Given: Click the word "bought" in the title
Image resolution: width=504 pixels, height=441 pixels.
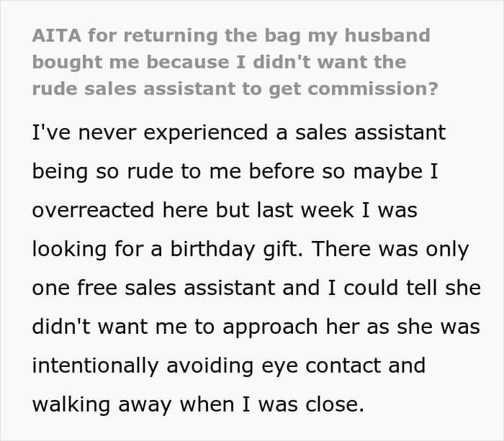Looking at the screenshot, I should 67,63.
